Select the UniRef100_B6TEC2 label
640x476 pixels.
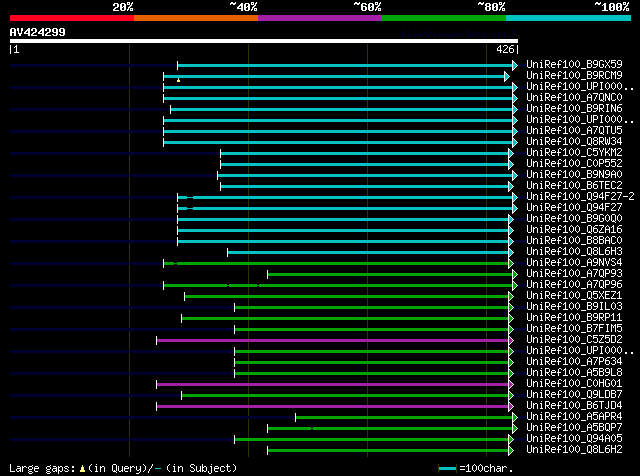(x=574, y=185)
